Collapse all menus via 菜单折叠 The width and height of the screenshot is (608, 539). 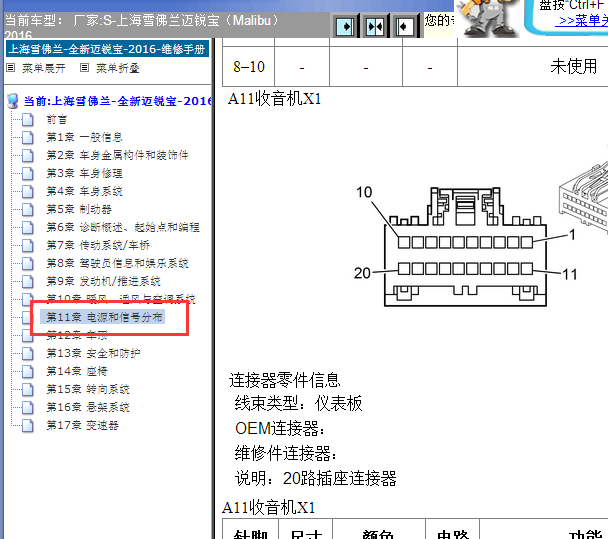tap(117, 69)
